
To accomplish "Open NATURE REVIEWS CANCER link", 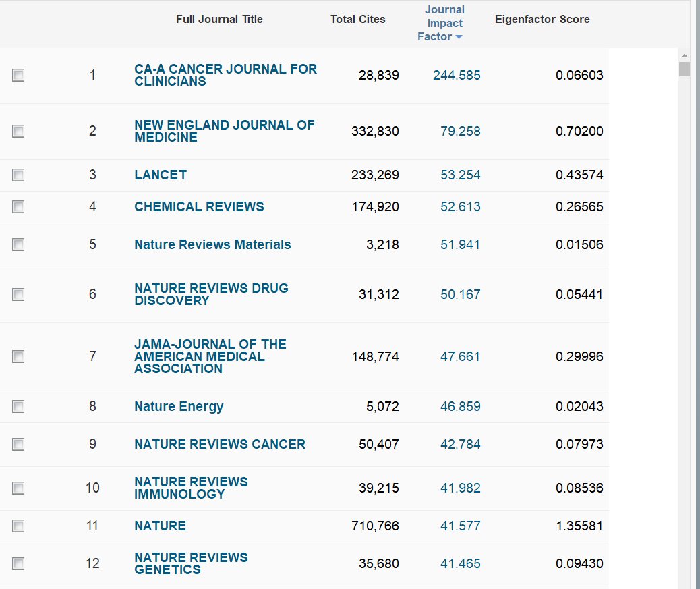I will (220, 445).
